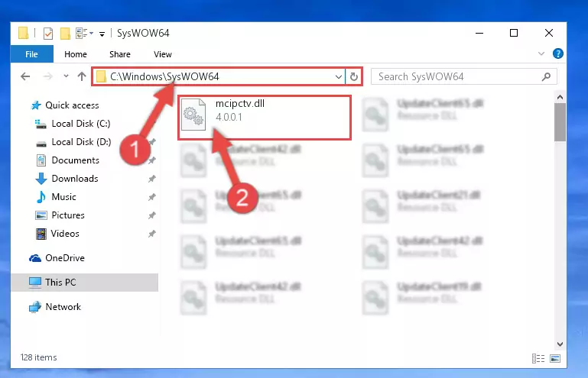Screen dimensions: 588x378
Task: Click the Network icon in sidebar
Action: [x=35, y=307]
